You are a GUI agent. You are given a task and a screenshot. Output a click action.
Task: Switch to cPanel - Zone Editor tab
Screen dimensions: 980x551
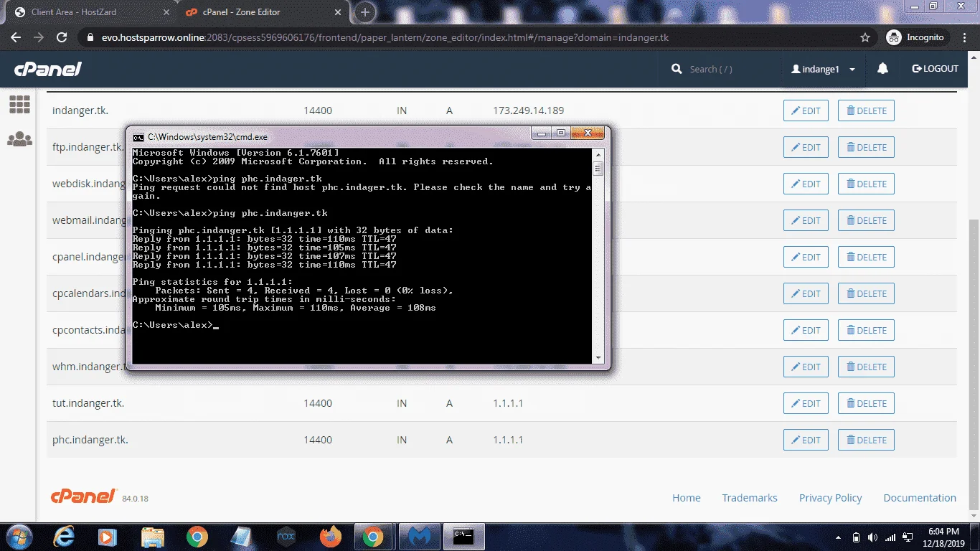click(x=262, y=12)
